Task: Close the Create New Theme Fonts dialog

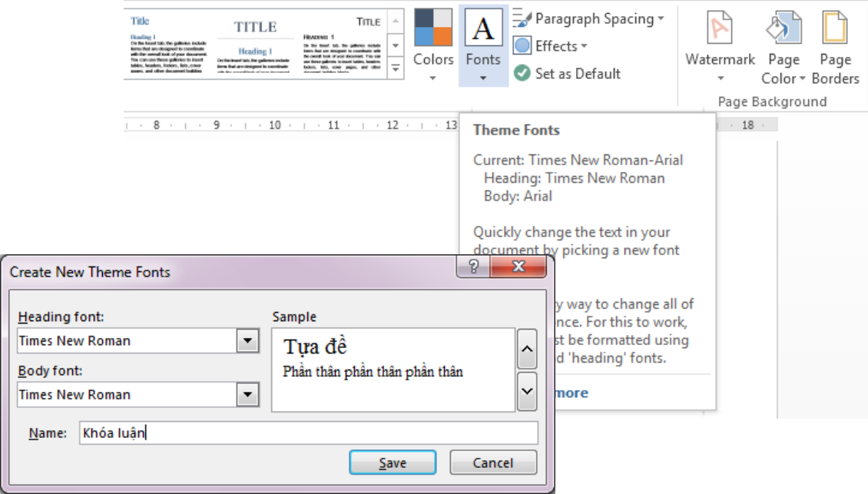Action: 518,267
